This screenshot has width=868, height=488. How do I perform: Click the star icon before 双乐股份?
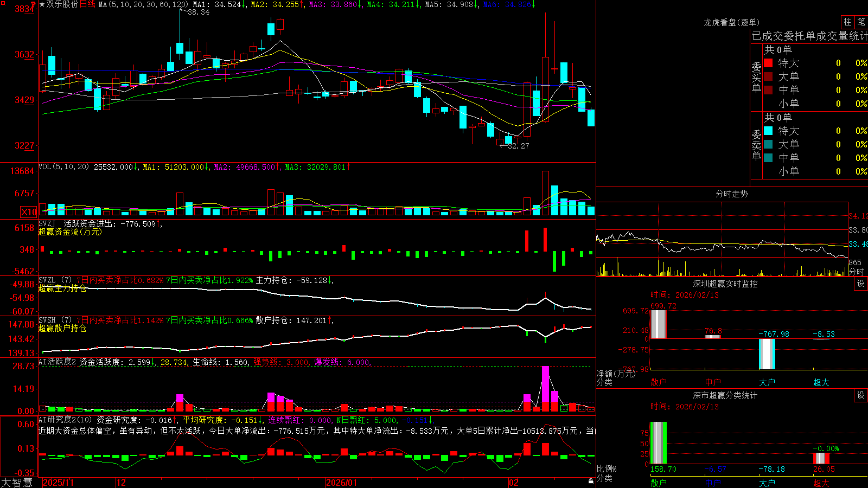click(x=42, y=4)
